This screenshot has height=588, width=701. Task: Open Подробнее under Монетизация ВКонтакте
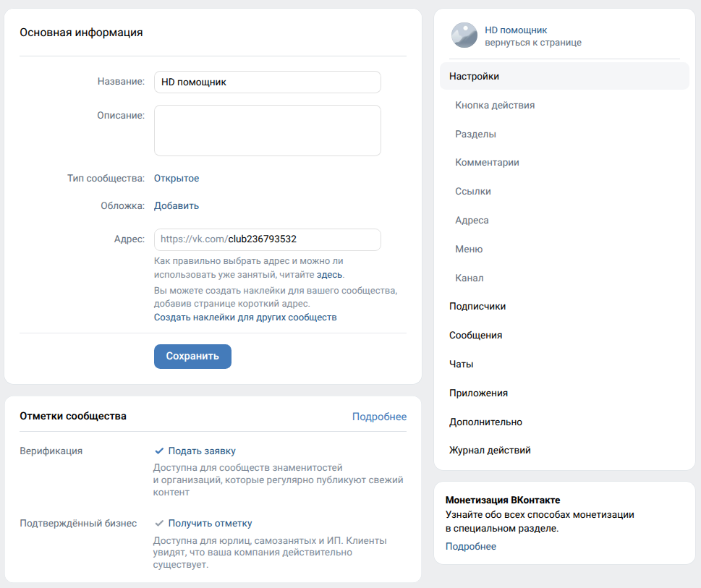(471, 547)
